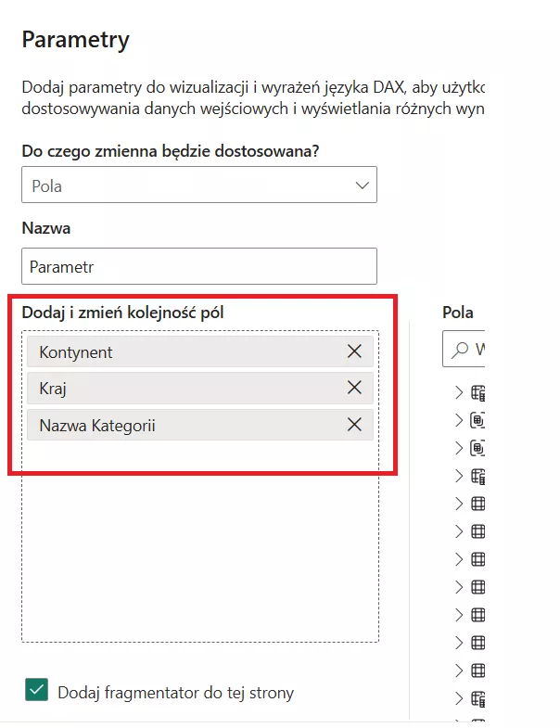Expand the third item in the Pola tree
Screen dimensions: 560x728
458,447
